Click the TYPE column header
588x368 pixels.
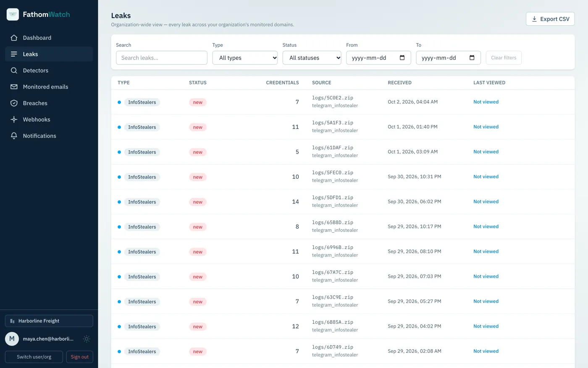point(123,83)
